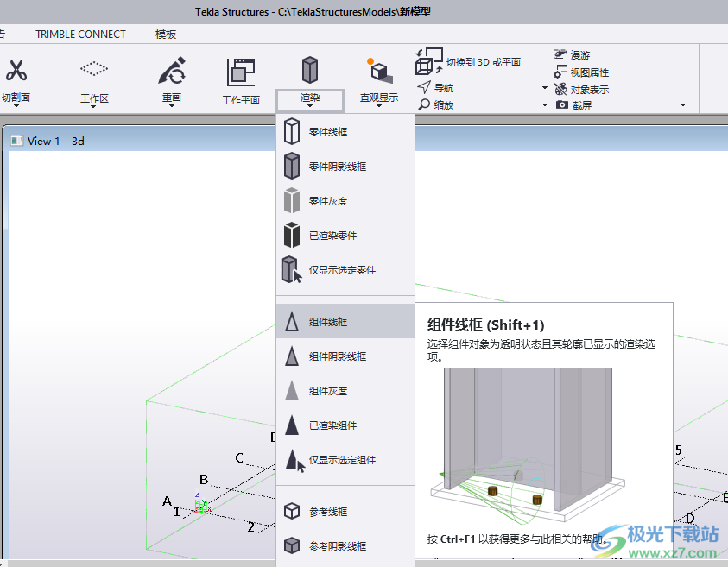The height and width of the screenshot is (567, 728).
Task: Click the 缩放 magnifier icon
Action: click(x=424, y=104)
